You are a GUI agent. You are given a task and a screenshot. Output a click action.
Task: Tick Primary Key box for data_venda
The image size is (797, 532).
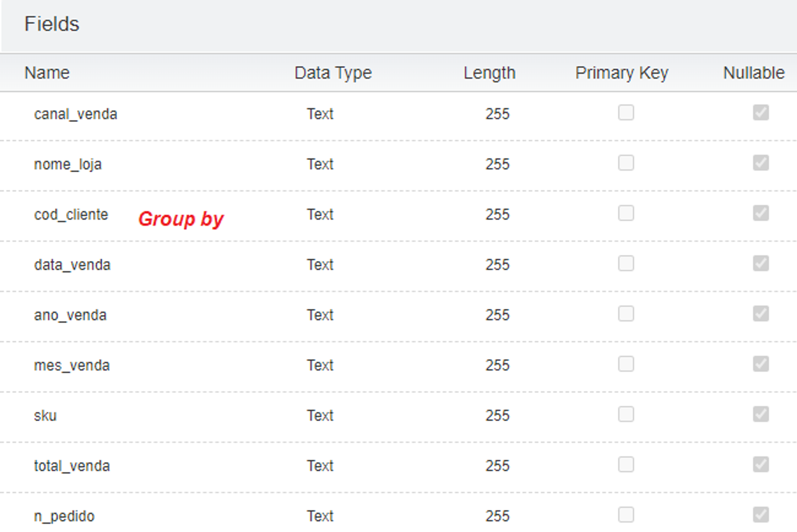point(626,263)
